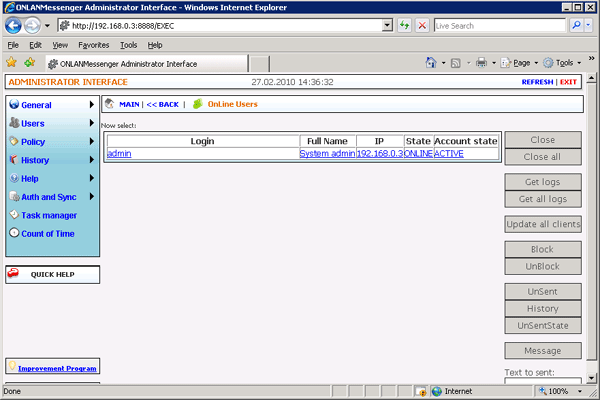The height and width of the screenshot is (400, 600).
Task: Click the Search magnifier icon
Action: (x=576, y=26)
